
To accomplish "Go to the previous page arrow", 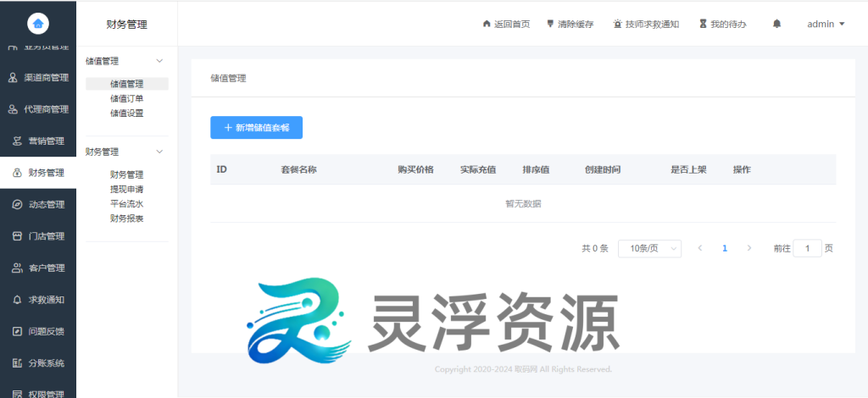I will (699, 248).
